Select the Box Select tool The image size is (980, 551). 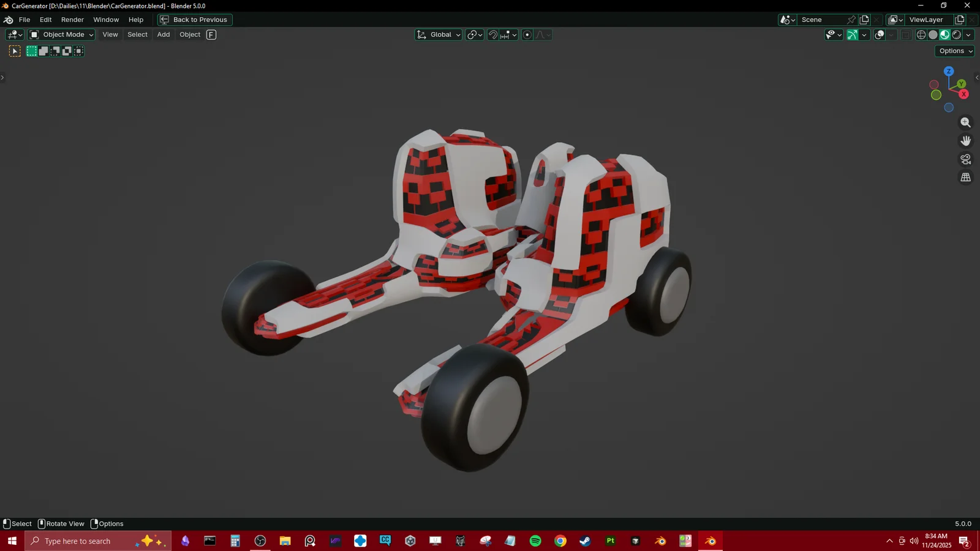point(32,51)
